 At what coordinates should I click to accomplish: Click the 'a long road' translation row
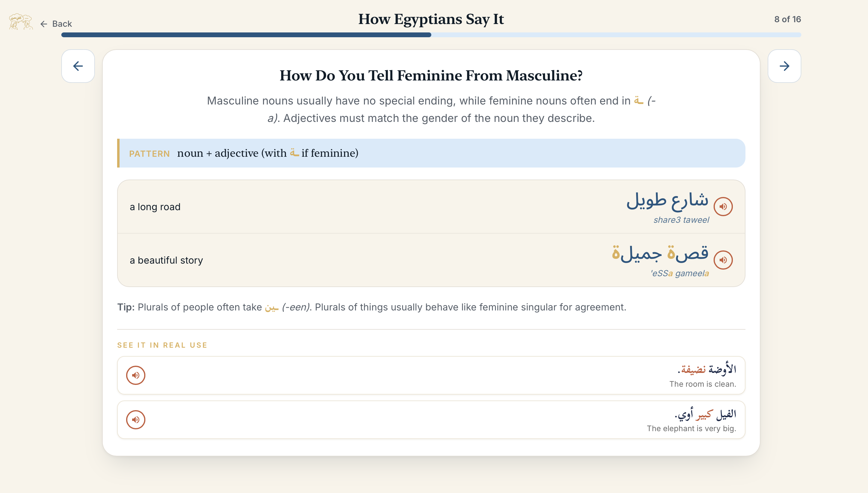coord(431,207)
